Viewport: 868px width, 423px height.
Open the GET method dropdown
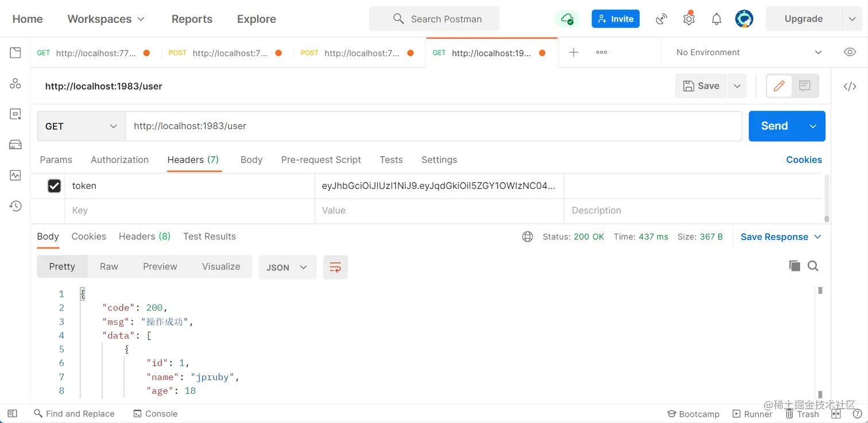(x=81, y=126)
